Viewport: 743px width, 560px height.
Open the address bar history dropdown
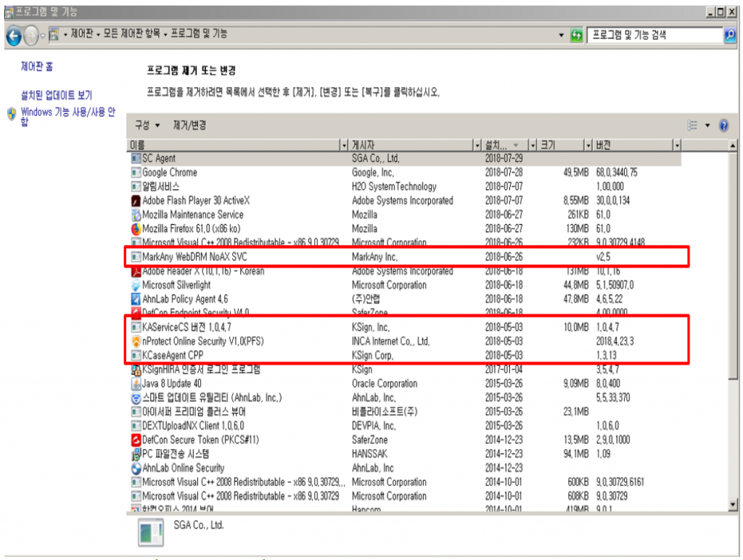[561, 35]
